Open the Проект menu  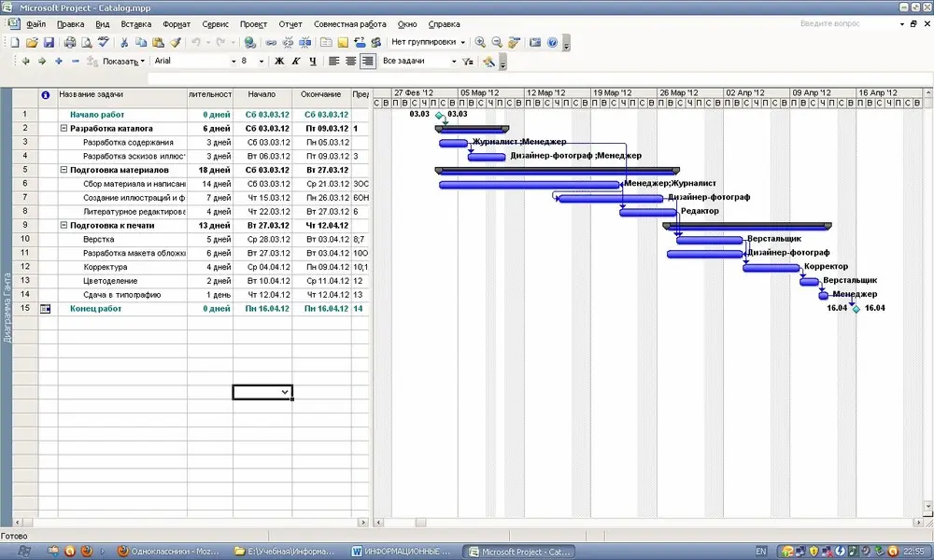tap(253, 24)
